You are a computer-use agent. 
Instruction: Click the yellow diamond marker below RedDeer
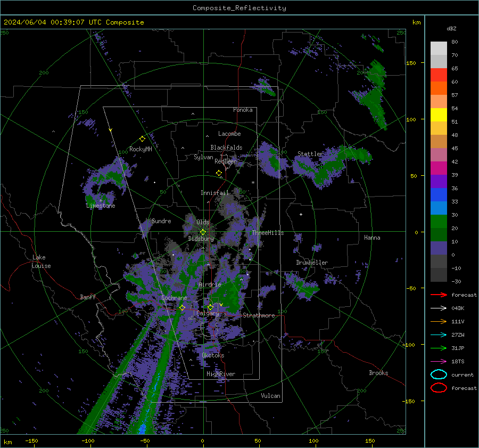point(219,173)
